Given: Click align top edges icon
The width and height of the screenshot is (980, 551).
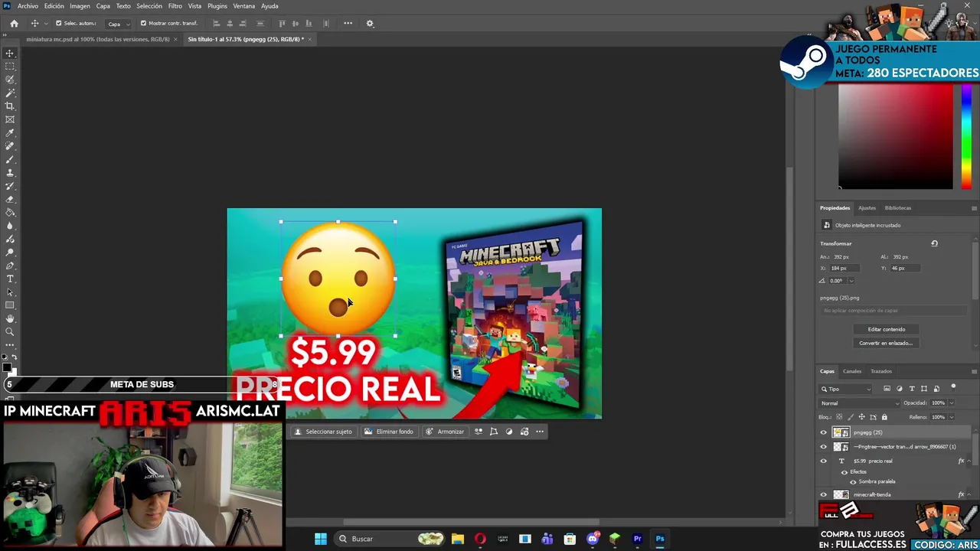Looking at the screenshot, I should (282, 23).
